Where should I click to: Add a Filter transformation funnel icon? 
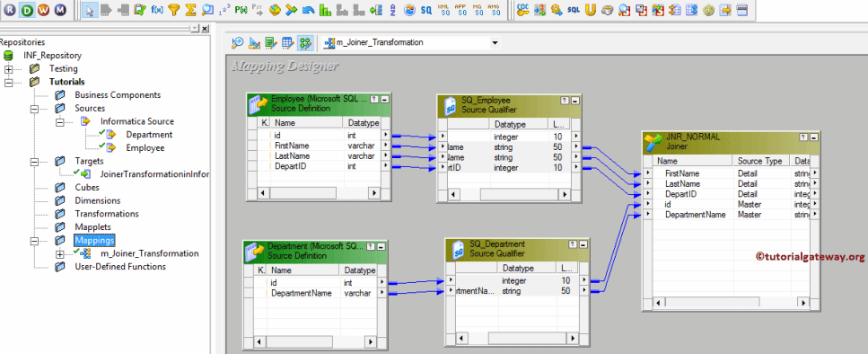[174, 9]
